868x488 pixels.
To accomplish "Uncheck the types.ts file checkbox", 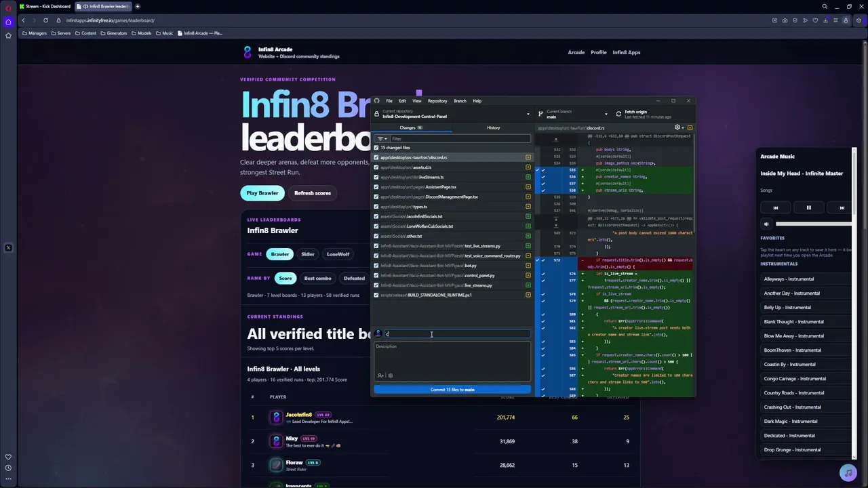I will 376,207.
